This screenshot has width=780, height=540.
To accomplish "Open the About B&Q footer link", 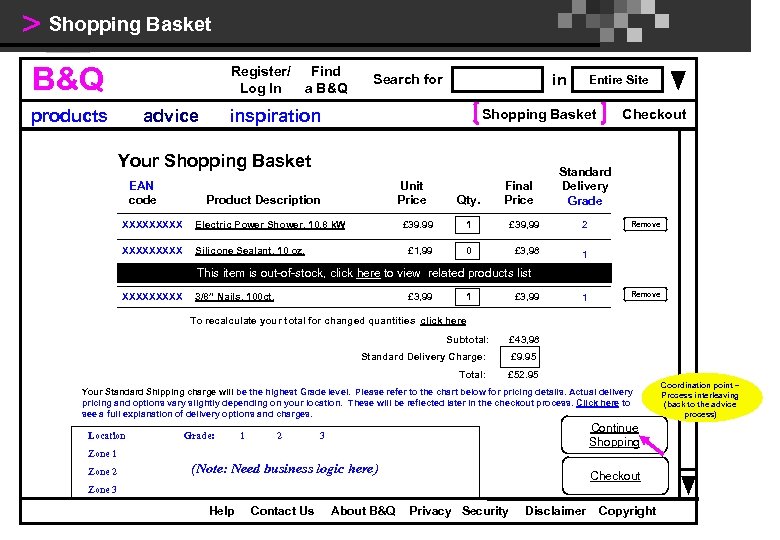I will 363,511.
